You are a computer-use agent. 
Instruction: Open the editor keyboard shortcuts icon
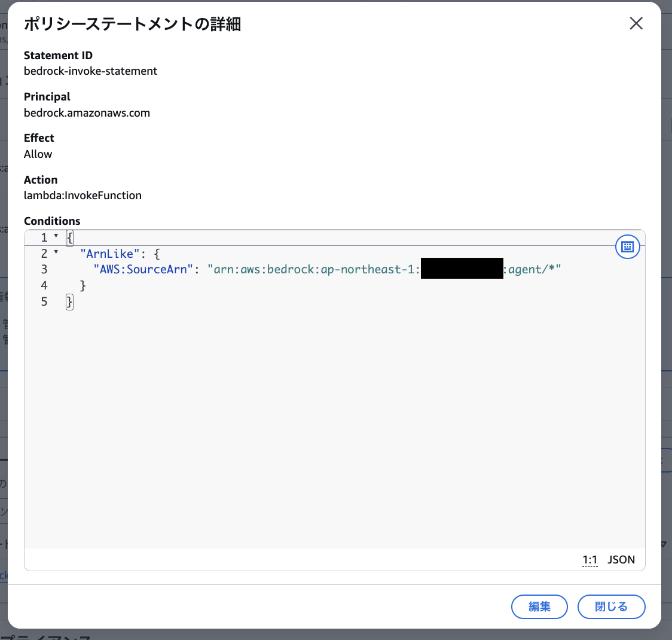tap(628, 246)
